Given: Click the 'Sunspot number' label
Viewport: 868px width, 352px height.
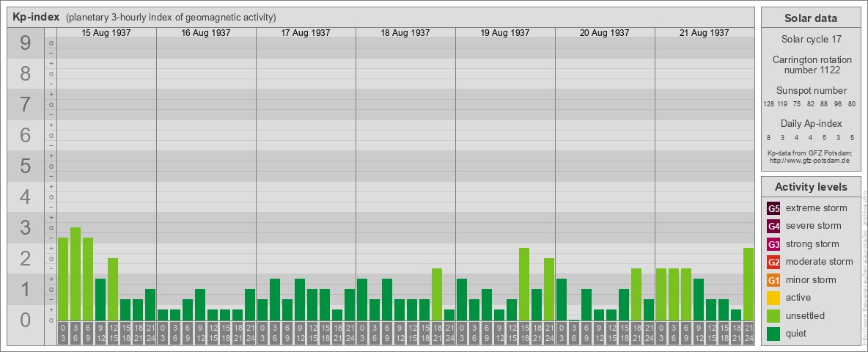Looking at the screenshot, I should pyautogui.click(x=812, y=91).
